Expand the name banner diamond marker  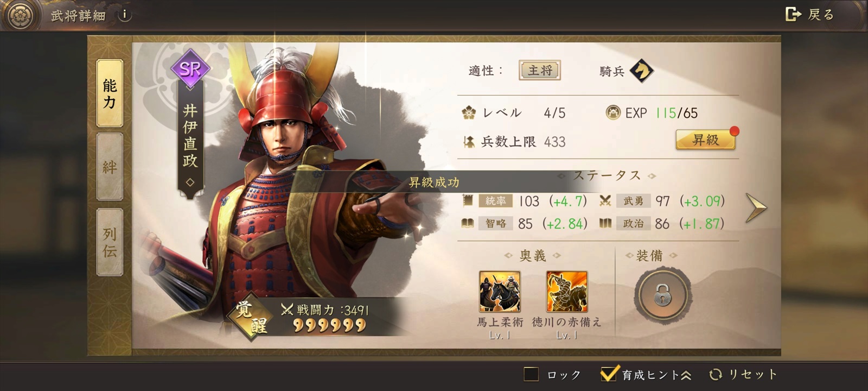pos(190,182)
